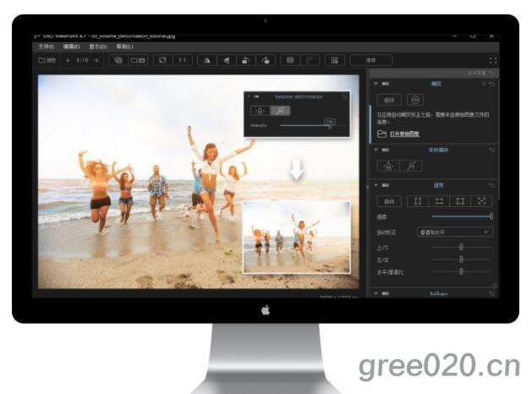Click the fullscreen icon at toolbar right
The width and height of the screenshot is (532, 394).
click(x=493, y=60)
